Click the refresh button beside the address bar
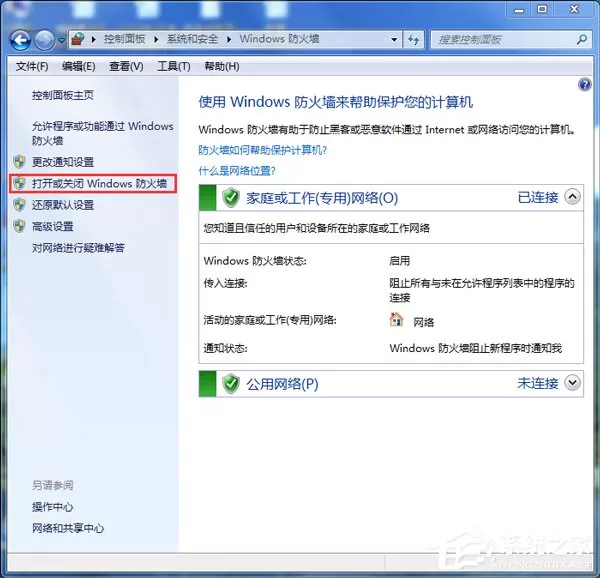Viewport: 600px width, 578px height. point(413,39)
